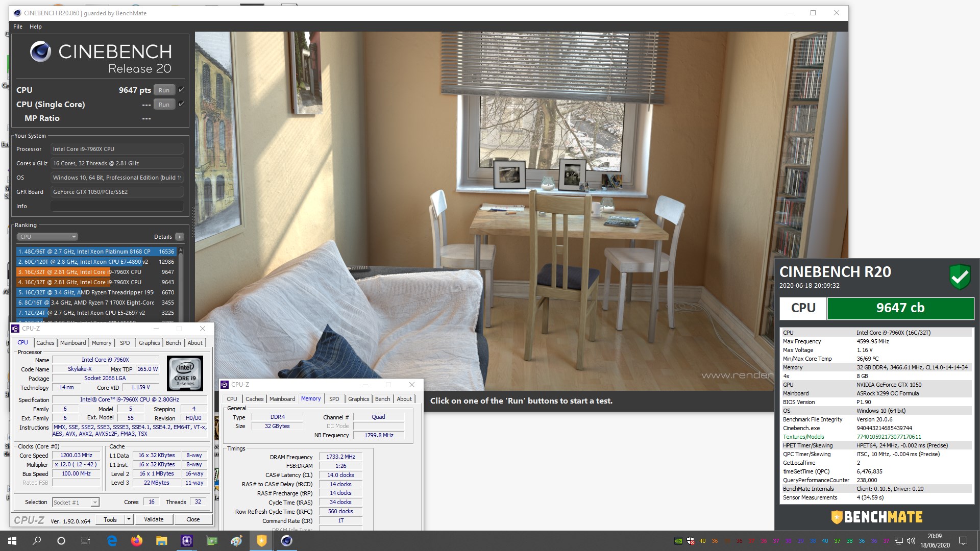Open File Explorer from the taskbar
The image size is (980, 551).
(161, 541)
